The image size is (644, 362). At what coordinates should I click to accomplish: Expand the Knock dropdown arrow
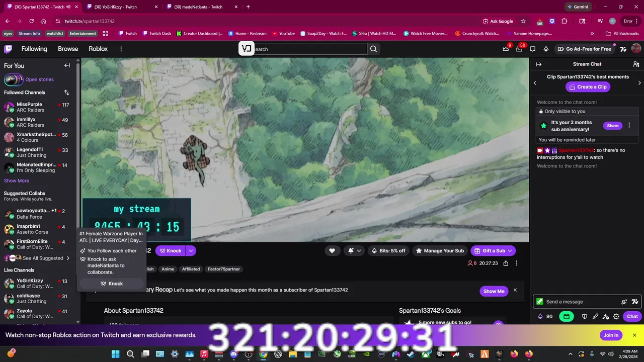[191, 250]
